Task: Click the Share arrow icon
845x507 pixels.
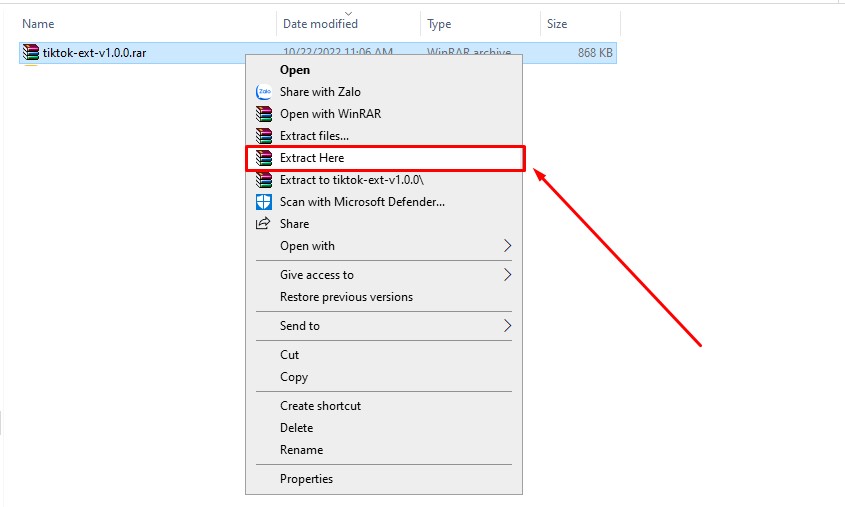Action: click(264, 224)
